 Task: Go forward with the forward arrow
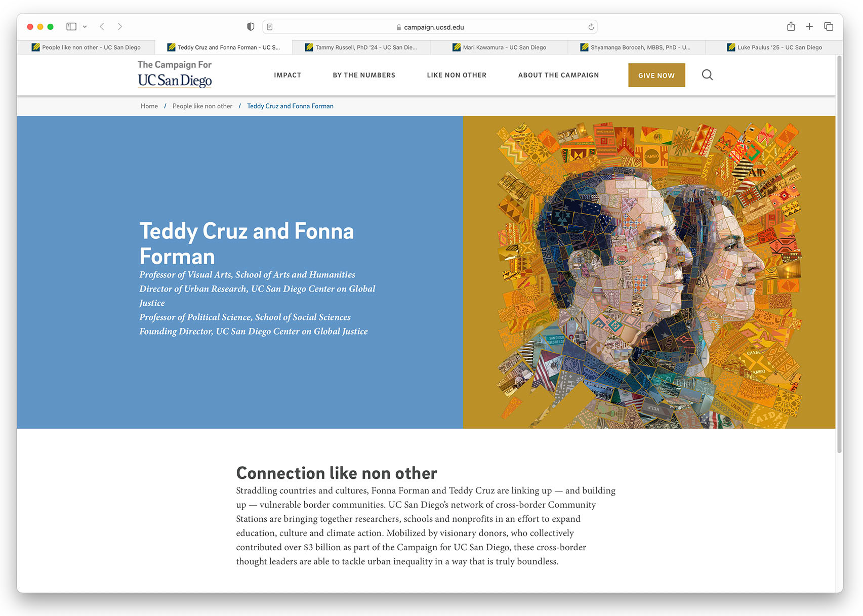[120, 26]
